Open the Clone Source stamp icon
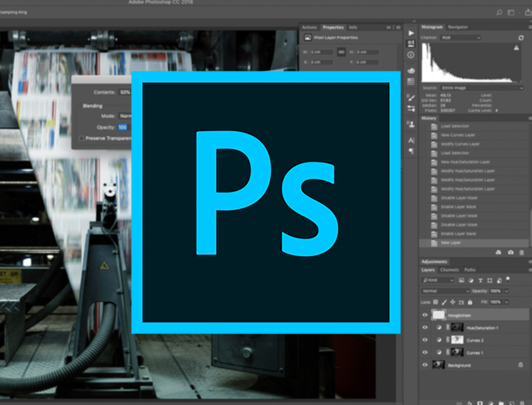This screenshot has width=532, height=405. [x=411, y=124]
